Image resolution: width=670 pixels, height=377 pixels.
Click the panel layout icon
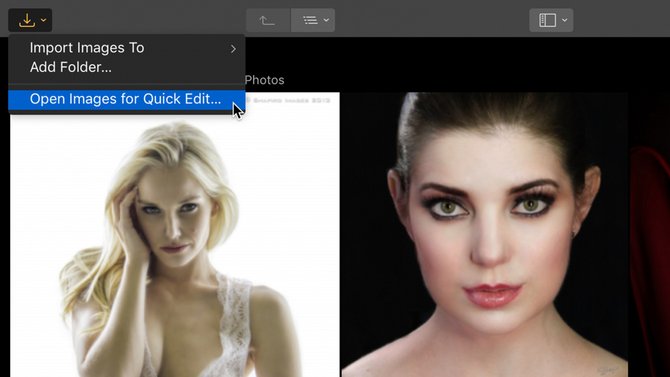(547, 20)
